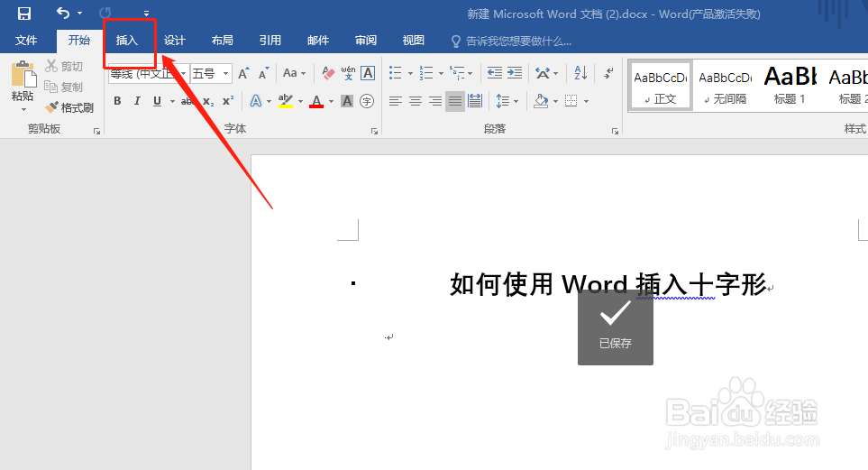This screenshot has height=470, width=868.
Task: Save the document with the floppy icon
Action: click(23, 14)
